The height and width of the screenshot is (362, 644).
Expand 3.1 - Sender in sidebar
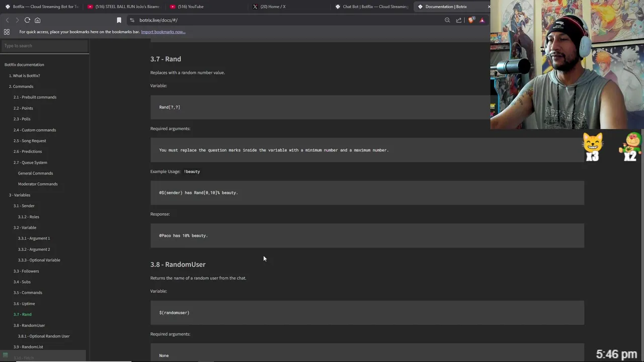pyautogui.click(x=24, y=206)
